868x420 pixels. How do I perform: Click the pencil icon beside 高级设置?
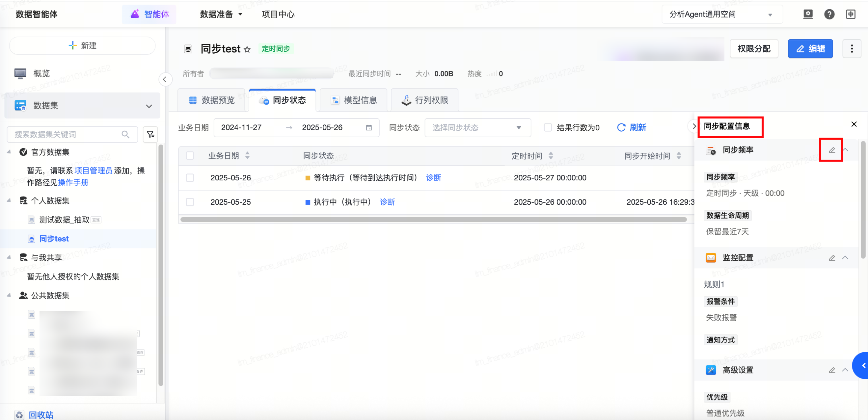point(831,370)
